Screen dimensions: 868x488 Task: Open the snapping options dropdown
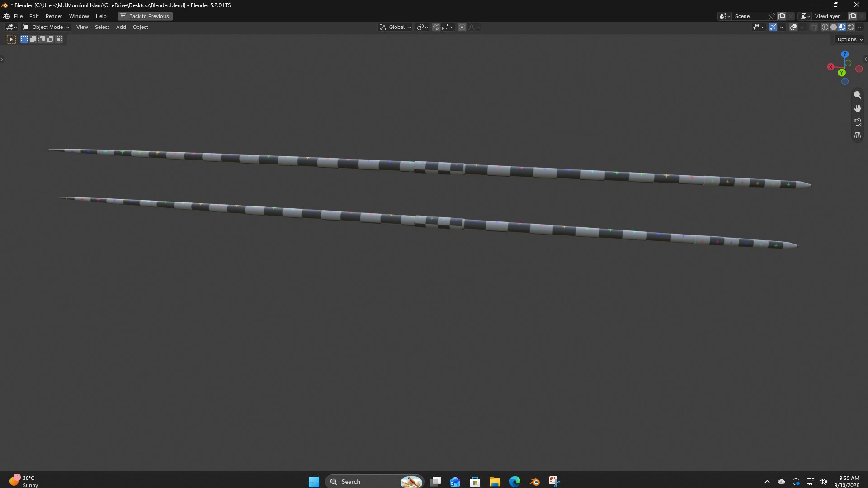pos(448,27)
